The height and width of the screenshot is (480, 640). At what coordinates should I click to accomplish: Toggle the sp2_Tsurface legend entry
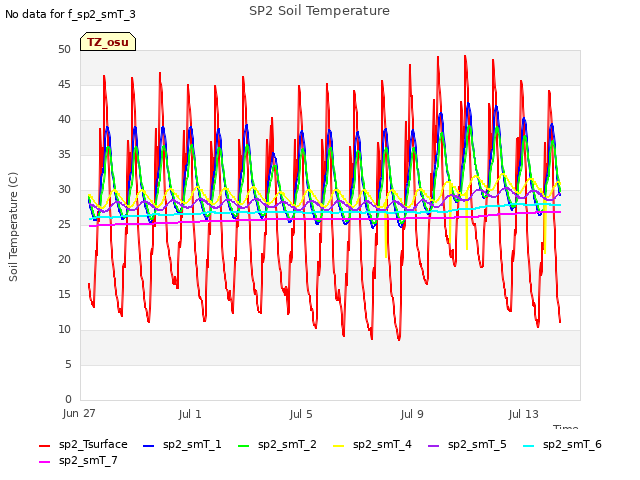tap(83, 444)
